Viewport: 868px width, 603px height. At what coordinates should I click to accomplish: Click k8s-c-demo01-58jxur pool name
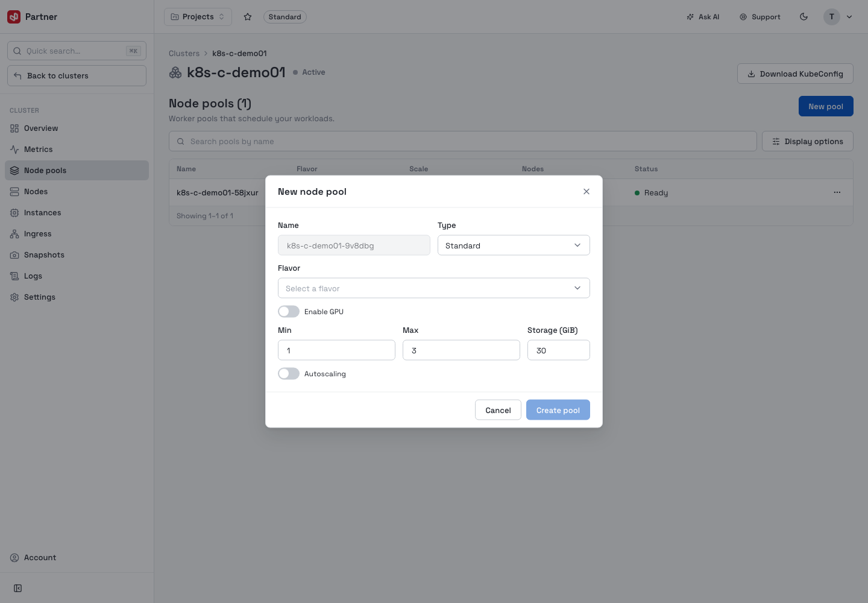tap(217, 193)
